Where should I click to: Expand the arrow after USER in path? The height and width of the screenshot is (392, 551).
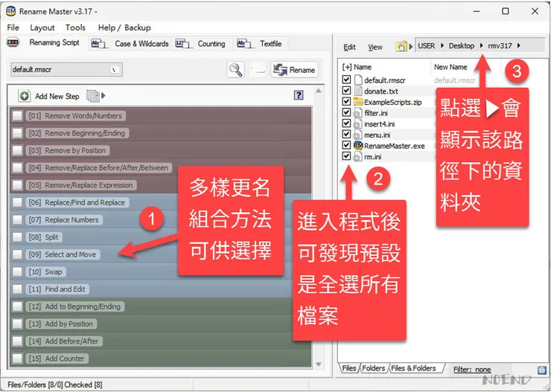(442, 45)
